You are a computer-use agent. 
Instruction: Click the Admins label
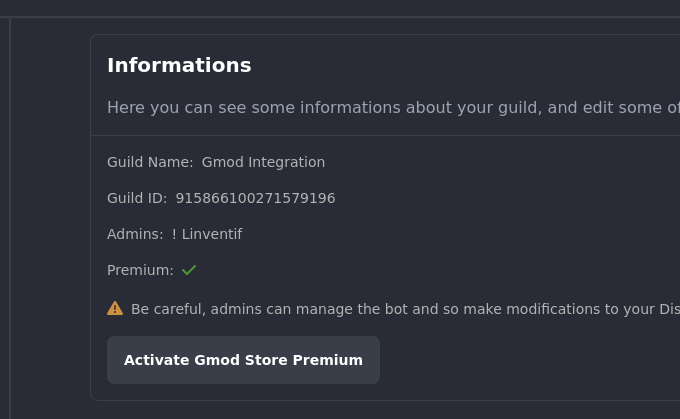[135, 234]
